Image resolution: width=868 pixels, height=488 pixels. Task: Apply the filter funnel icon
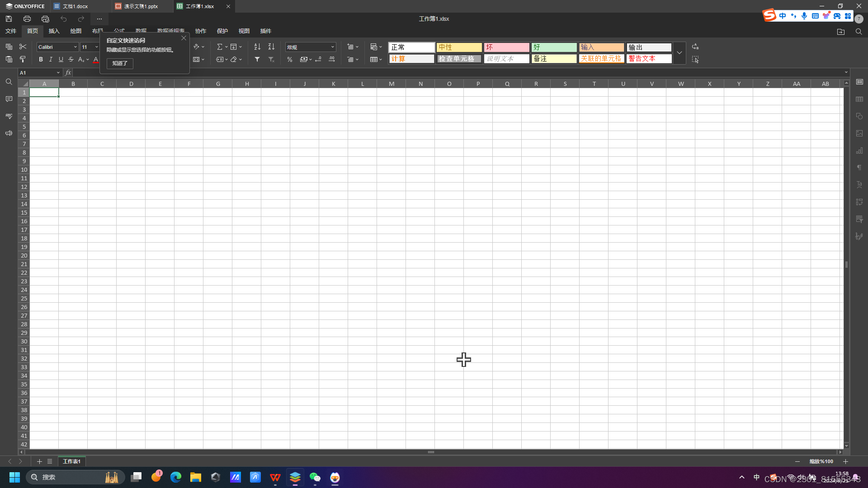[x=257, y=59]
